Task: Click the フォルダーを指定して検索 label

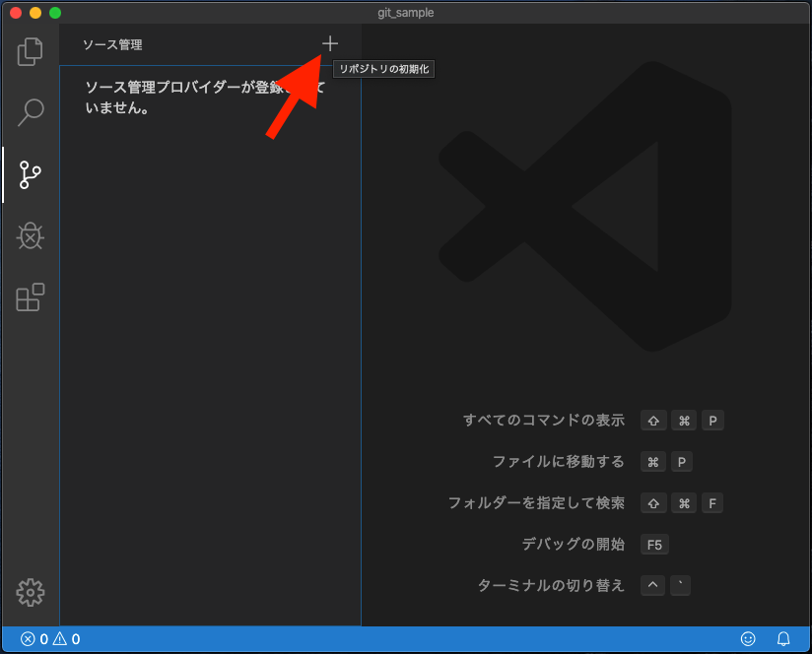Action: point(536,503)
